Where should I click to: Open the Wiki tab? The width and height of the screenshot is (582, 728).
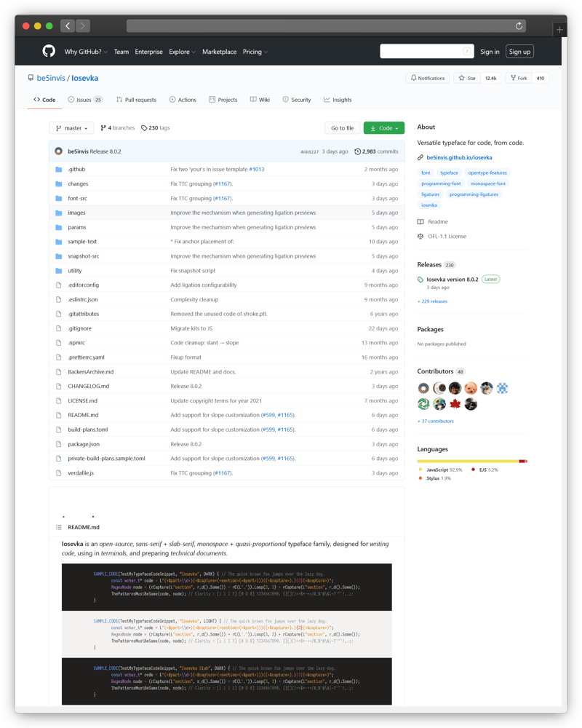pos(260,100)
